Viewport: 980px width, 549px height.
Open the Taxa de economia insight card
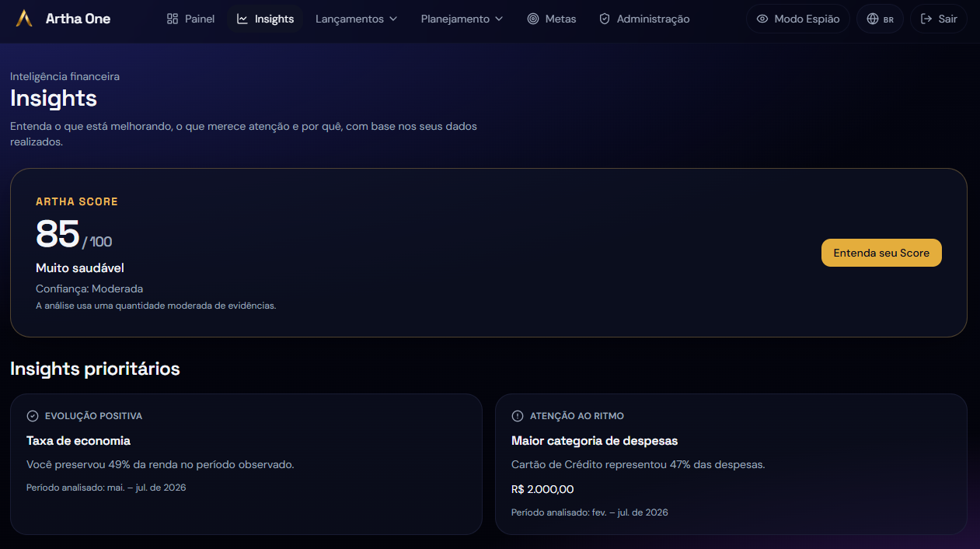click(x=246, y=464)
